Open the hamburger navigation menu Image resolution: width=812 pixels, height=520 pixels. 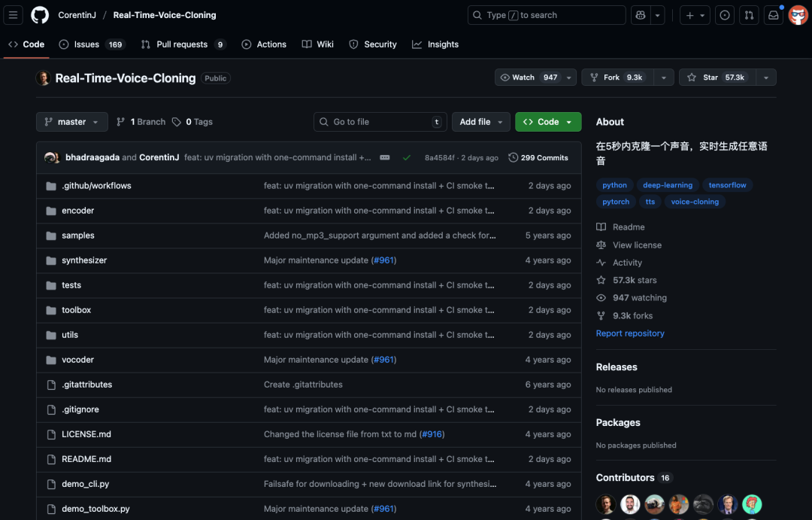[x=13, y=15]
